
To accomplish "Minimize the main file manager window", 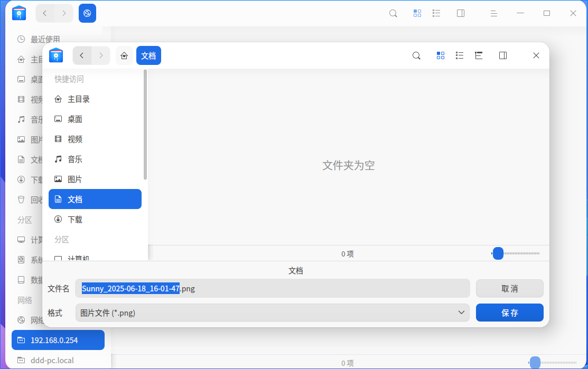I will 520,14.
